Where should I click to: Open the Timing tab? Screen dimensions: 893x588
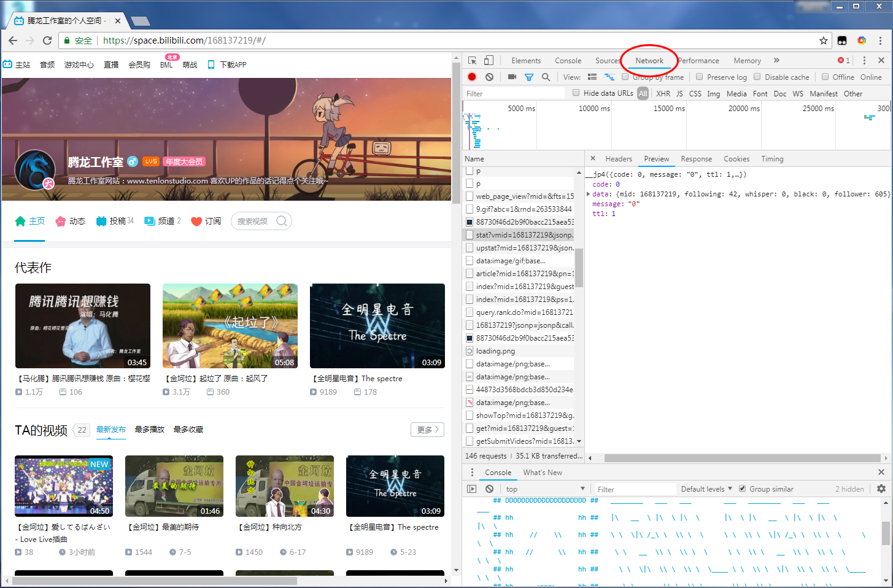coord(772,159)
